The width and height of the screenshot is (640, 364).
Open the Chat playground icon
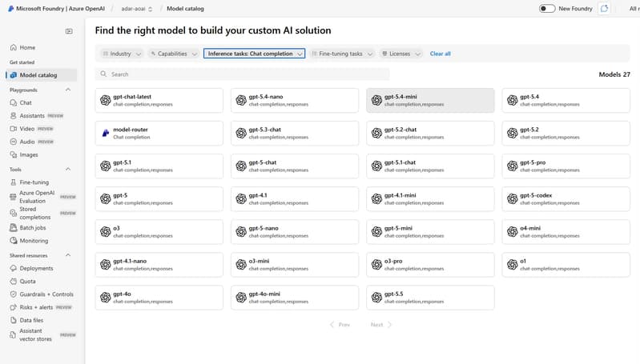pos(14,102)
